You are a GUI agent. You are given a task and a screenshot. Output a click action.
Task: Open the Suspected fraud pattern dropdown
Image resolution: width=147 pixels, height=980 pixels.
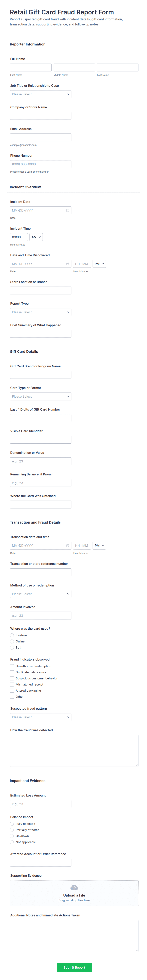[x=41, y=717]
